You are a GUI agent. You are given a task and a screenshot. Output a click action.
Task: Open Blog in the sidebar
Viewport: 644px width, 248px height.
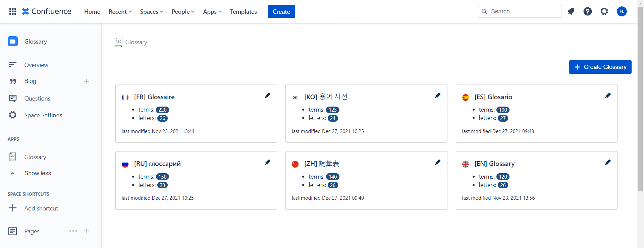coord(30,81)
